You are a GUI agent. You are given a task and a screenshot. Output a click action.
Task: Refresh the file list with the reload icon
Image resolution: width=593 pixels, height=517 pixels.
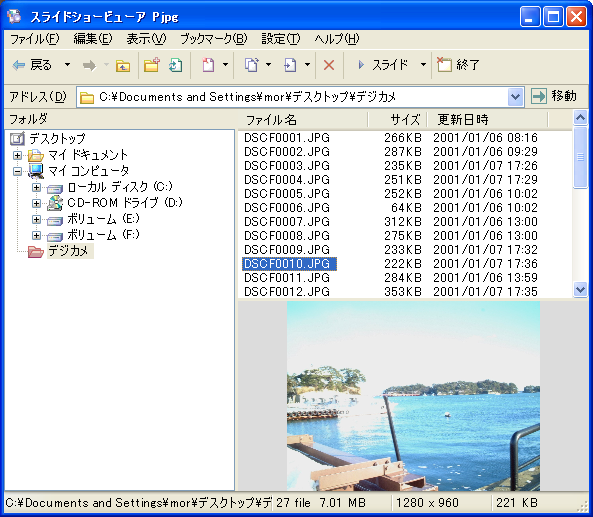pos(175,65)
